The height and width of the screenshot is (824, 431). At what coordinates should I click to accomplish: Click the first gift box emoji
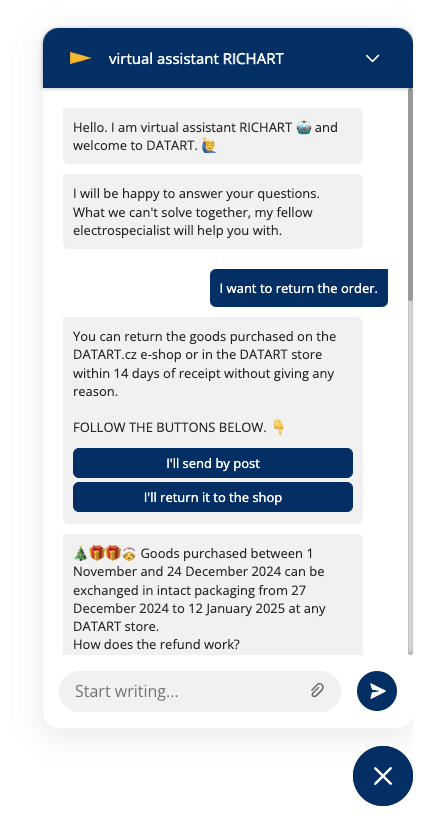tap(97, 553)
